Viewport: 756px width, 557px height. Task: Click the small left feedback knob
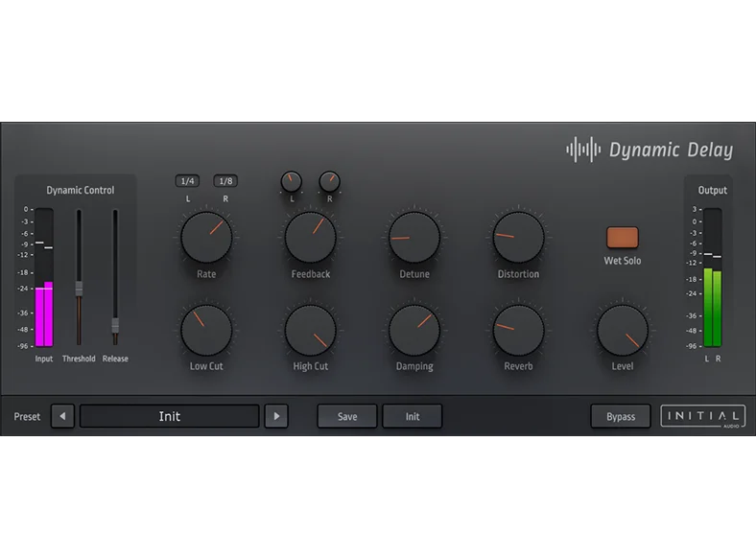(292, 181)
